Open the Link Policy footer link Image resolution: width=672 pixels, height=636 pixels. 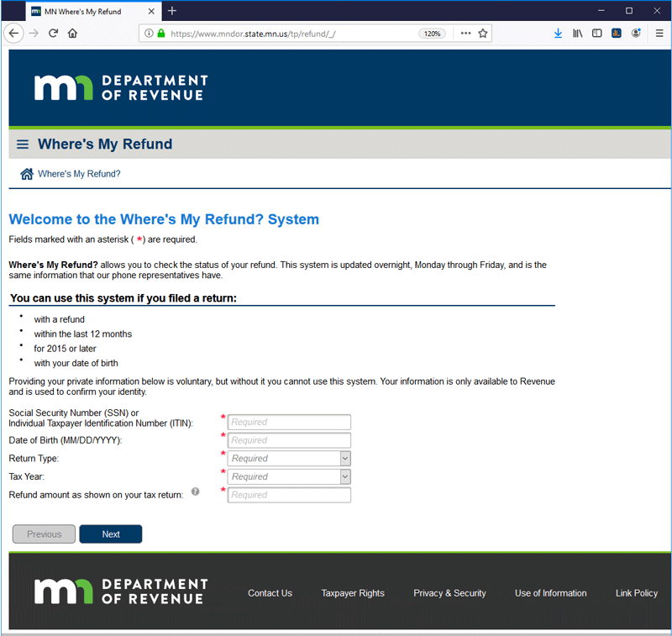point(637,593)
